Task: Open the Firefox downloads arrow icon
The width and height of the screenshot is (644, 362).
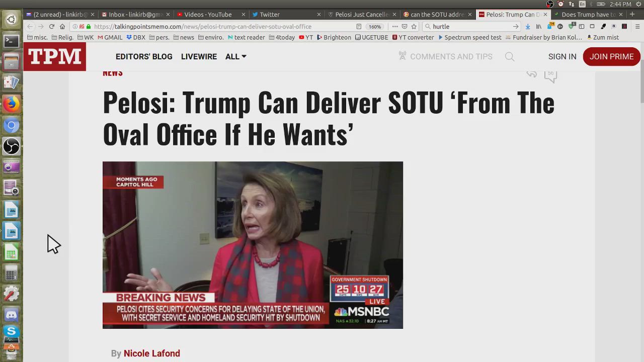Action: 528,27
